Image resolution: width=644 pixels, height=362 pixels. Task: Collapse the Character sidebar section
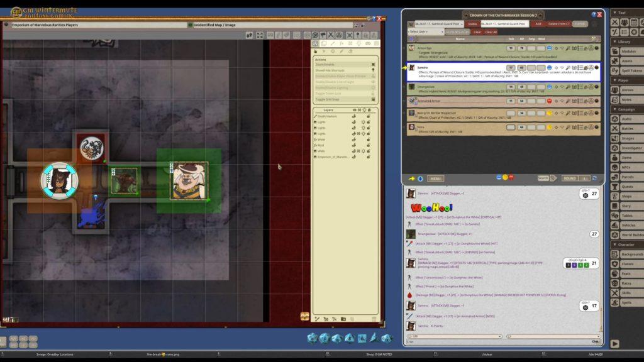(x=615, y=244)
